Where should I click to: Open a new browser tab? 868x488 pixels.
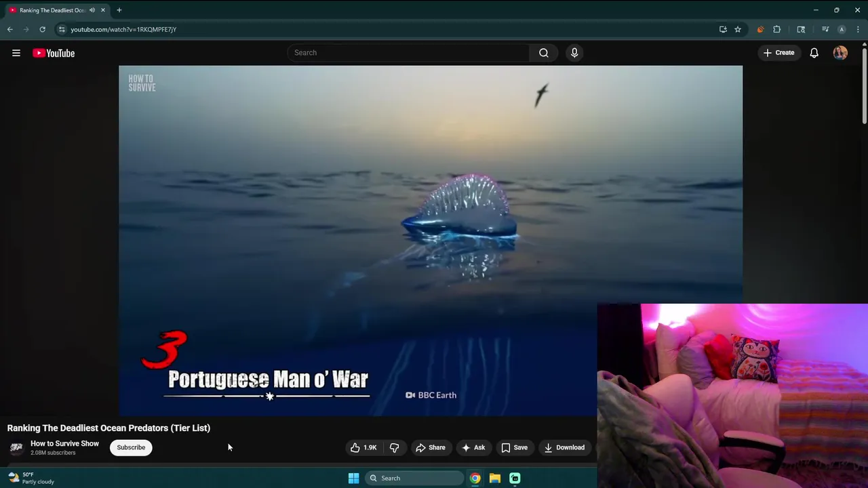pyautogui.click(x=119, y=10)
